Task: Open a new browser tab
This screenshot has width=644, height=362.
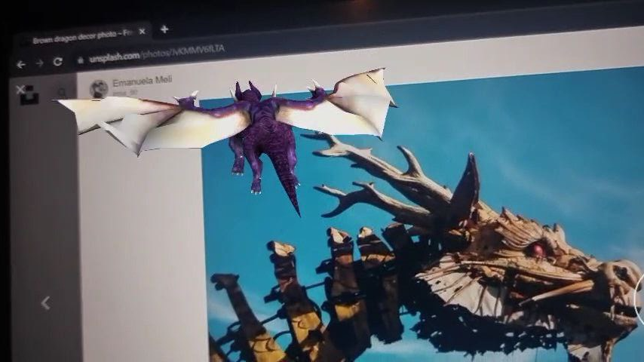Action: pos(164,29)
